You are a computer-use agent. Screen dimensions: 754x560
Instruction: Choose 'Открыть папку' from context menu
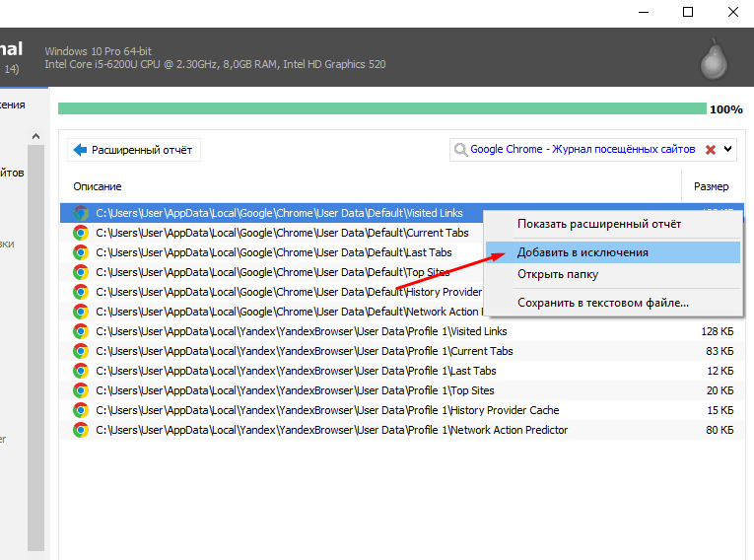(x=613, y=274)
